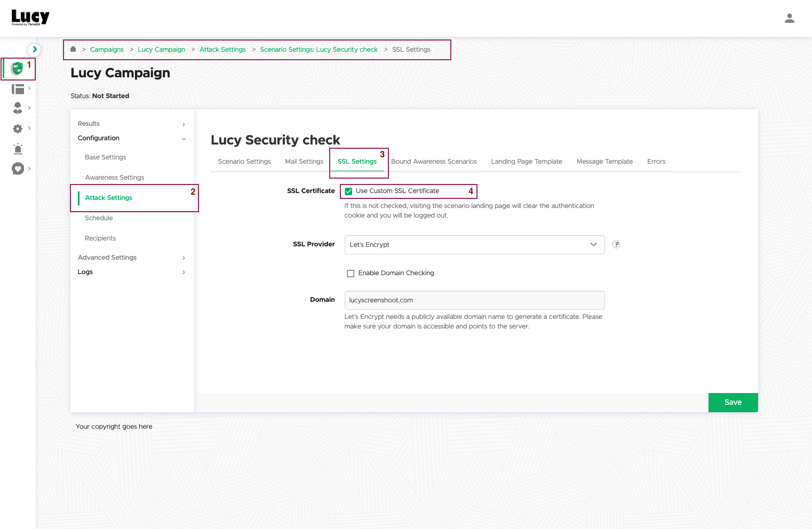Viewport: 812px width, 529px height.
Task: Open the user account icon
Action: [x=790, y=19]
